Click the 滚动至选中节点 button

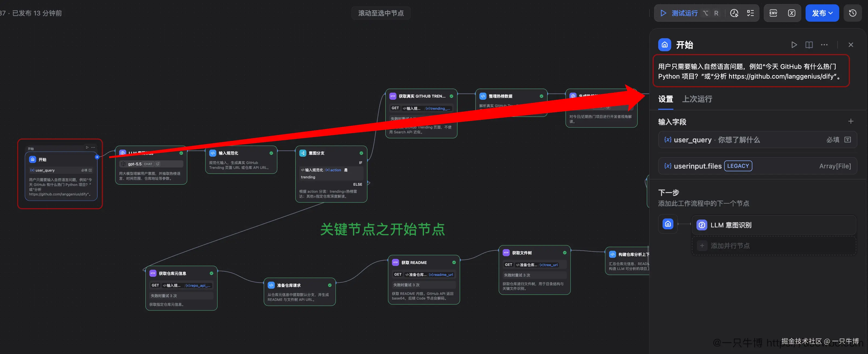[381, 13]
